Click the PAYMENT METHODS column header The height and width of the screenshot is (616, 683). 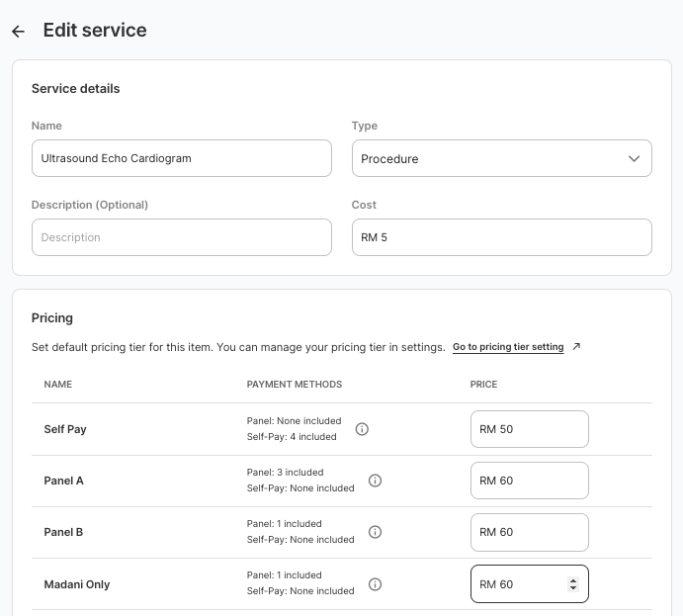tap(294, 384)
